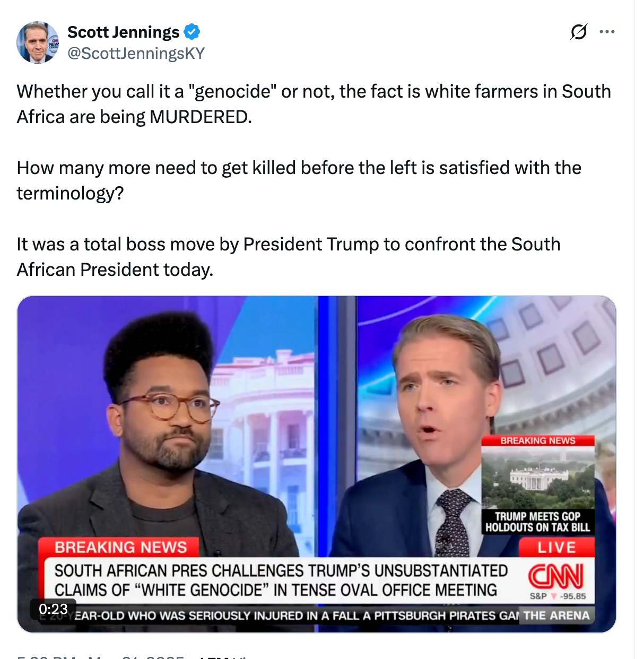Click the 0:23 video duration badge
This screenshot has width=644, height=659.
tap(54, 609)
